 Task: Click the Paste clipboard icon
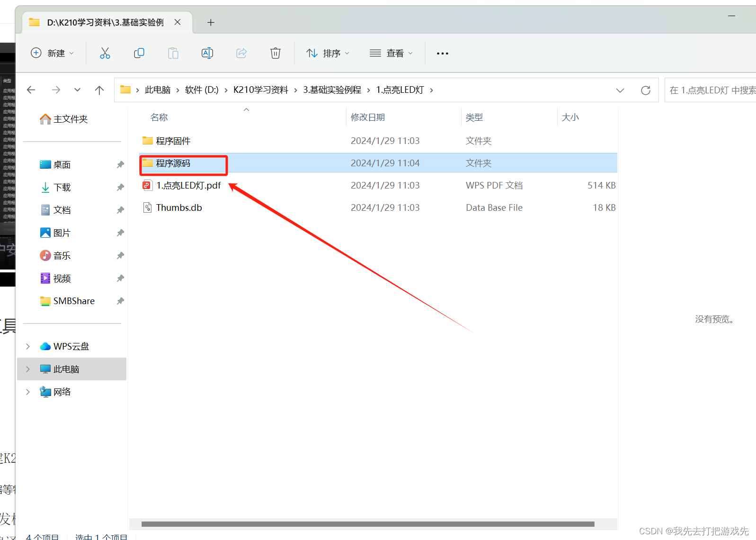pos(173,53)
